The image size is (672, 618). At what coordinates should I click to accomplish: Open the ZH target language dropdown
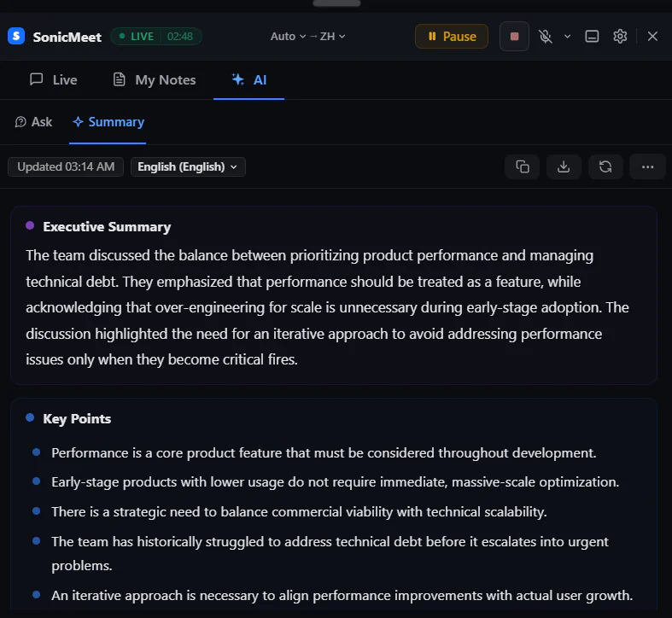tap(332, 37)
